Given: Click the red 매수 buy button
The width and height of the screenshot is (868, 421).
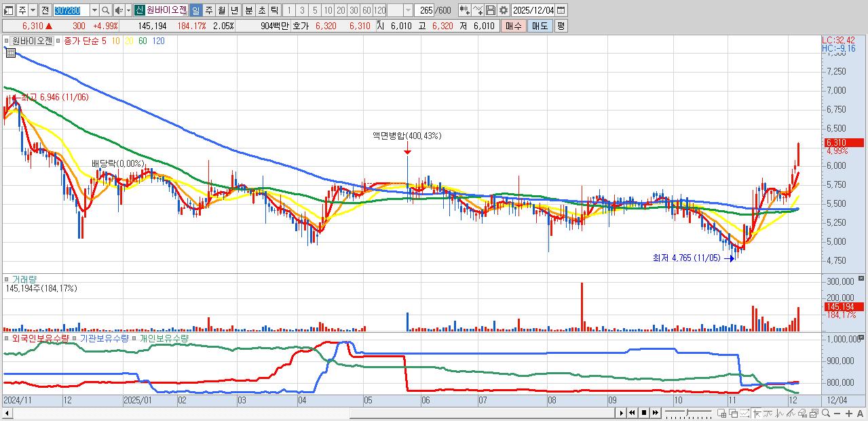Looking at the screenshot, I should [514, 26].
